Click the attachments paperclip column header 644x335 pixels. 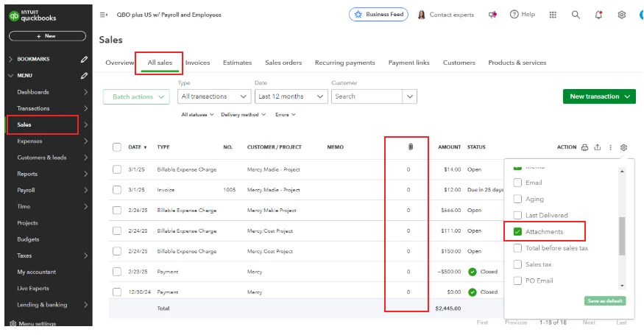[x=410, y=147]
